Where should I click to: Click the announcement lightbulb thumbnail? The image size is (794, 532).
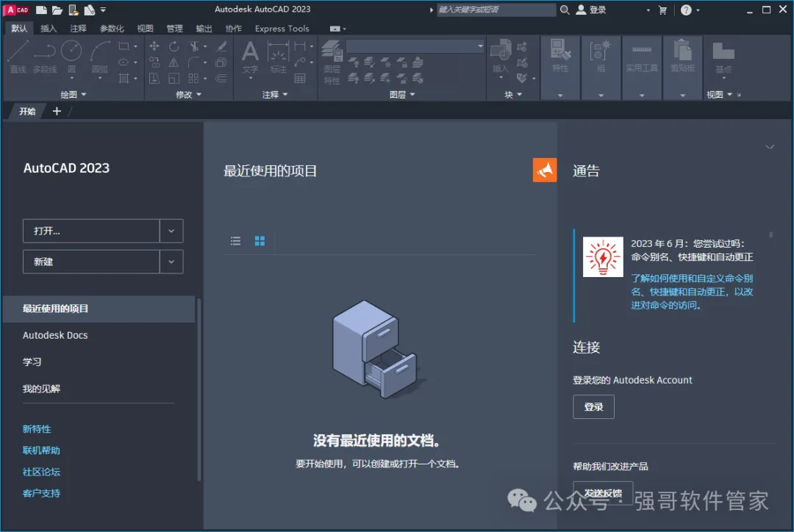tap(603, 256)
